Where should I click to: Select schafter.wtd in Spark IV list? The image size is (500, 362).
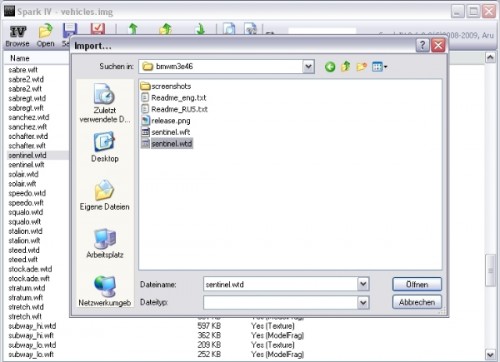pyautogui.click(x=28, y=136)
